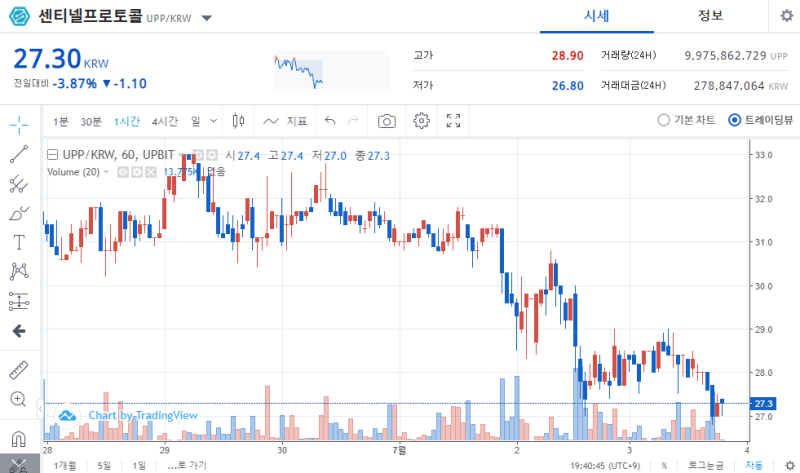Undo the last chart action
The width and height of the screenshot is (800, 473).
click(330, 121)
